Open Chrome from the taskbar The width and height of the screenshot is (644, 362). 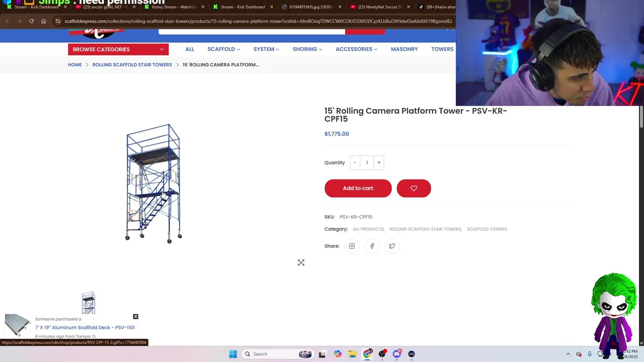(367, 354)
